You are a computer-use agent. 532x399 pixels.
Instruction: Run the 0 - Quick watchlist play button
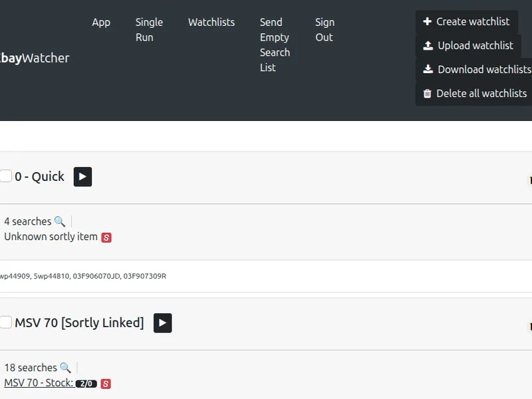point(82,177)
